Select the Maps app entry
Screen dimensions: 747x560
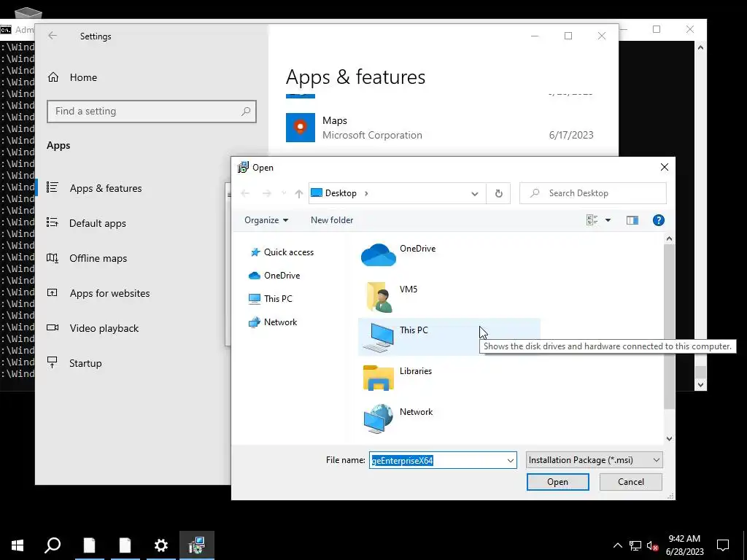pyautogui.click(x=440, y=128)
